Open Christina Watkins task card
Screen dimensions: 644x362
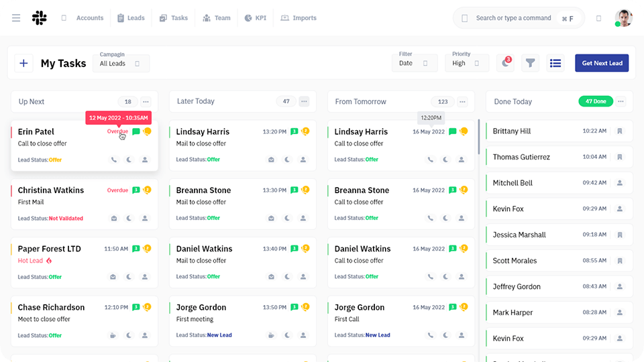click(x=85, y=204)
